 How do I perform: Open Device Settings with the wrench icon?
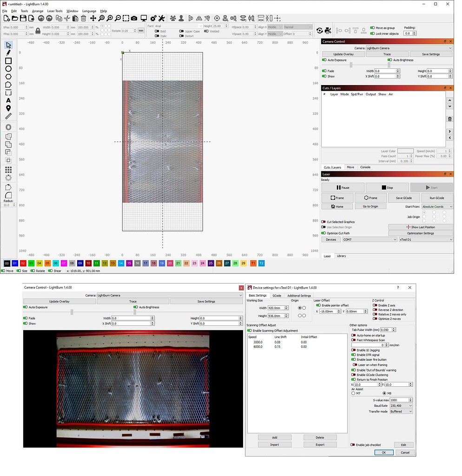tap(162, 18)
